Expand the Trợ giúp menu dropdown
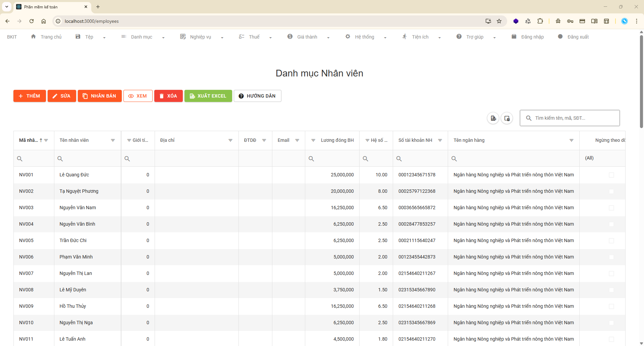The image size is (644, 346). [494, 38]
